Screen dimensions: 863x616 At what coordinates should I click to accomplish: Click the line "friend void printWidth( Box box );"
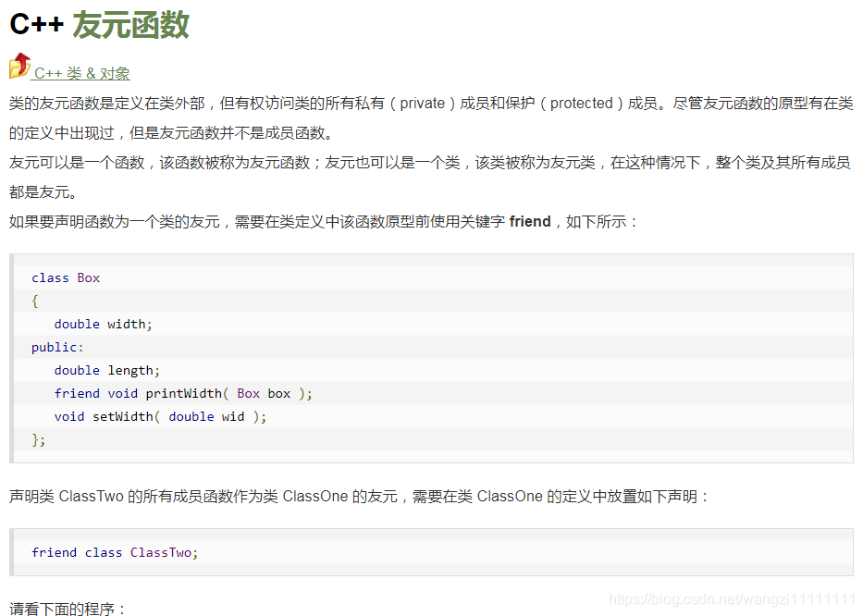(x=183, y=394)
